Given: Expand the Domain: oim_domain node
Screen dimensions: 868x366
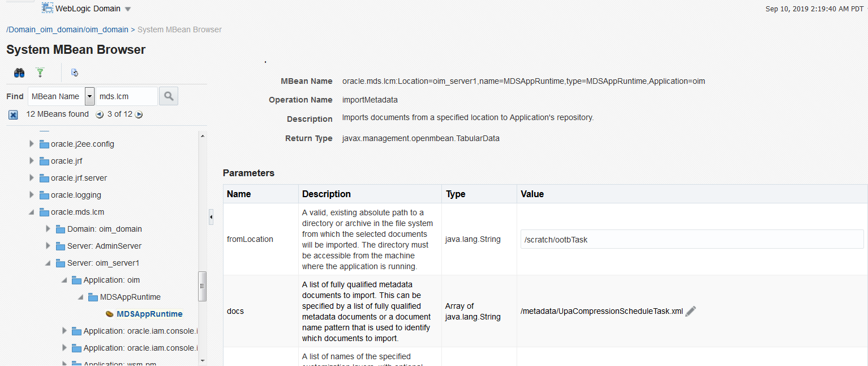Looking at the screenshot, I should coord(48,229).
